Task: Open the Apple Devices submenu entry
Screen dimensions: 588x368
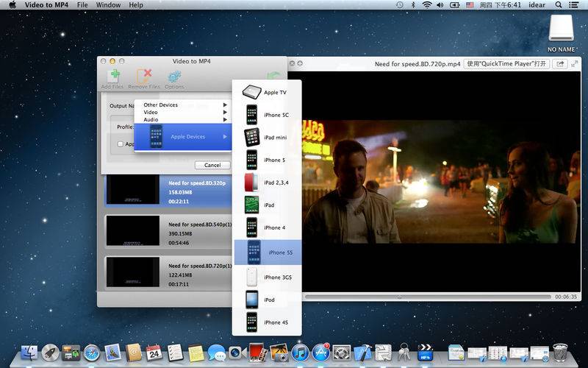Action: [183, 137]
